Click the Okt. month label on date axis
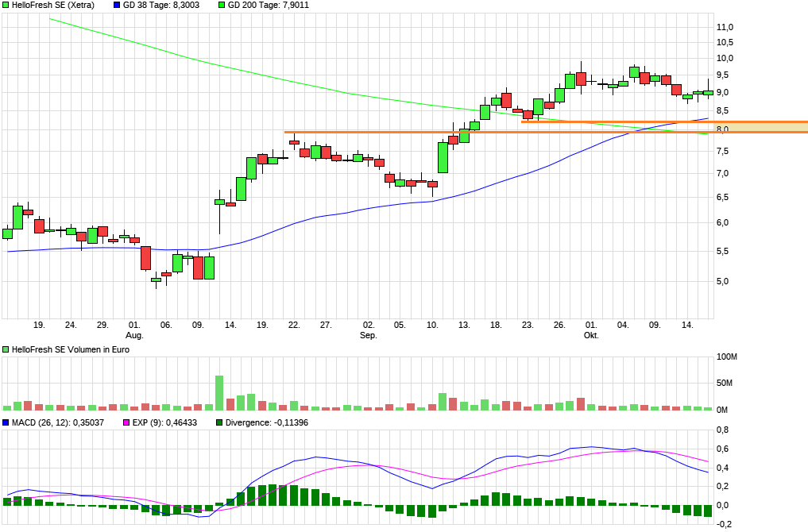808x532 pixels. tap(591, 336)
